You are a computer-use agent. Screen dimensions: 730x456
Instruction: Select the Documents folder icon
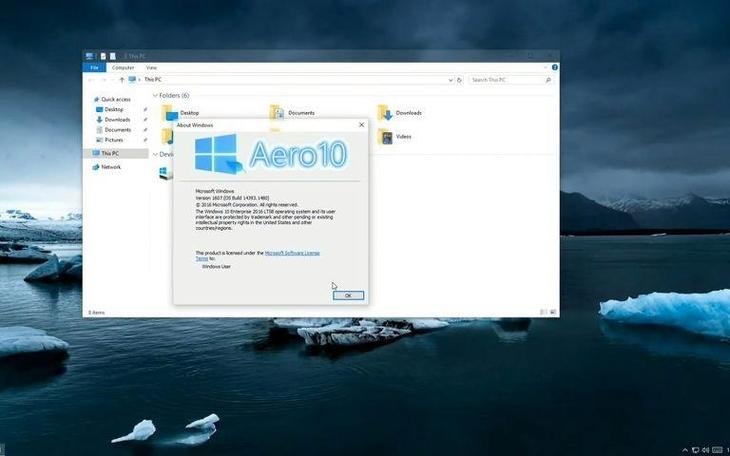click(x=277, y=112)
